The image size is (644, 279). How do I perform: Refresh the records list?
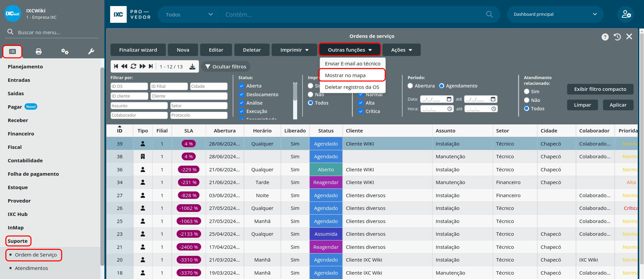pos(133,66)
